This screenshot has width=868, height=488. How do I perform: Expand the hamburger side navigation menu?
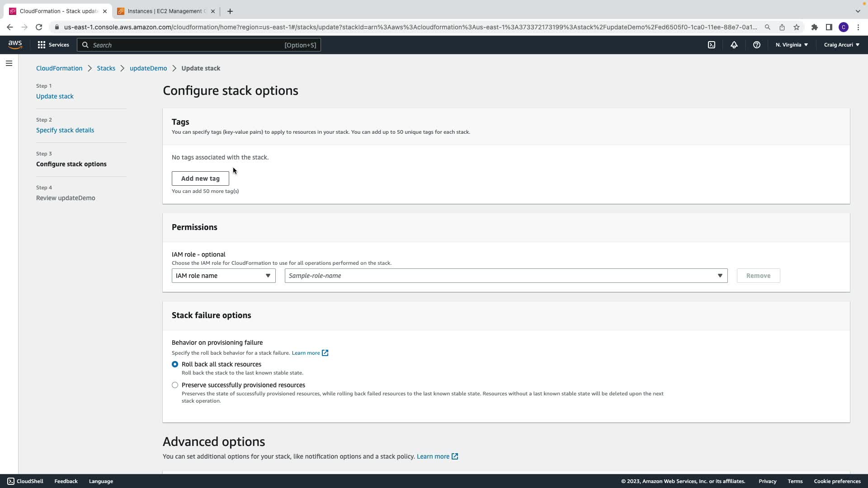pyautogui.click(x=9, y=63)
